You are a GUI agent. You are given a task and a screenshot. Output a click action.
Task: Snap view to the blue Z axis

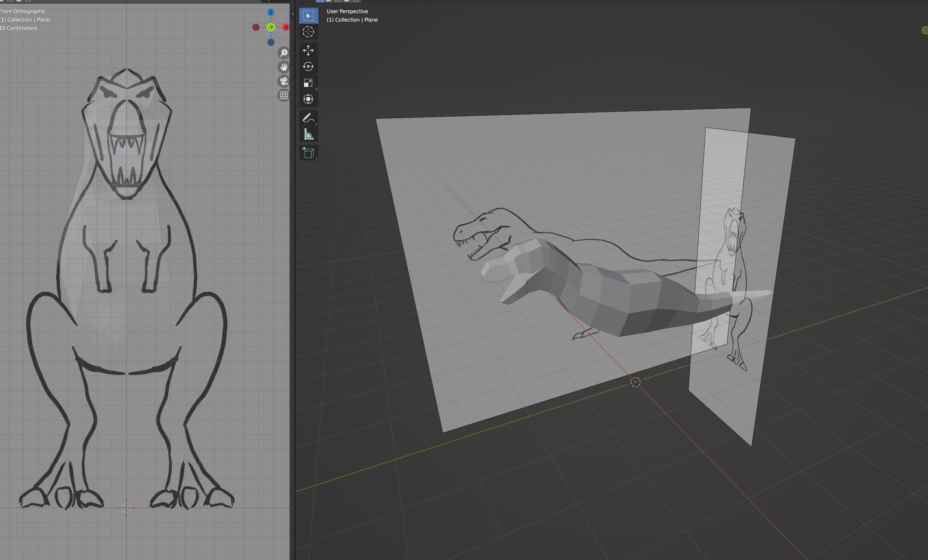[x=271, y=13]
